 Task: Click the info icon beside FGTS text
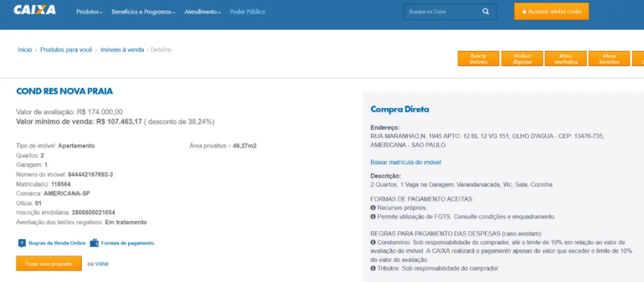point(373,216)
